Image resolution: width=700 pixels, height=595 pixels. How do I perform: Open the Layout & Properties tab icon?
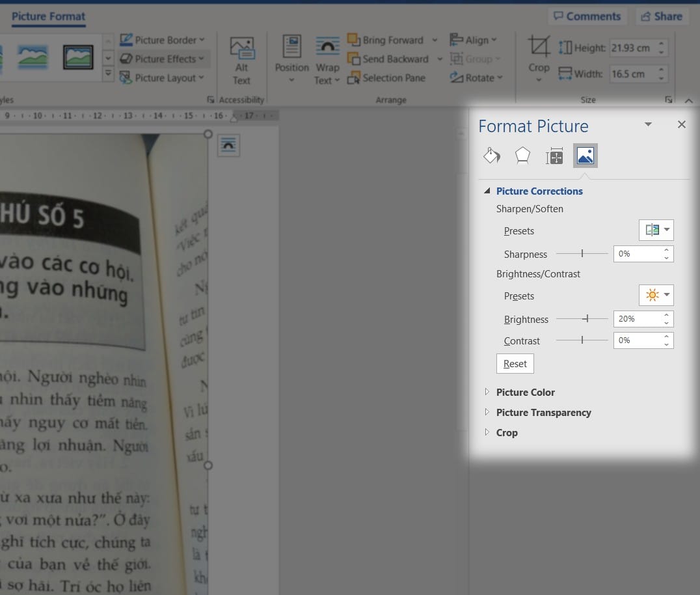point(554,156)
